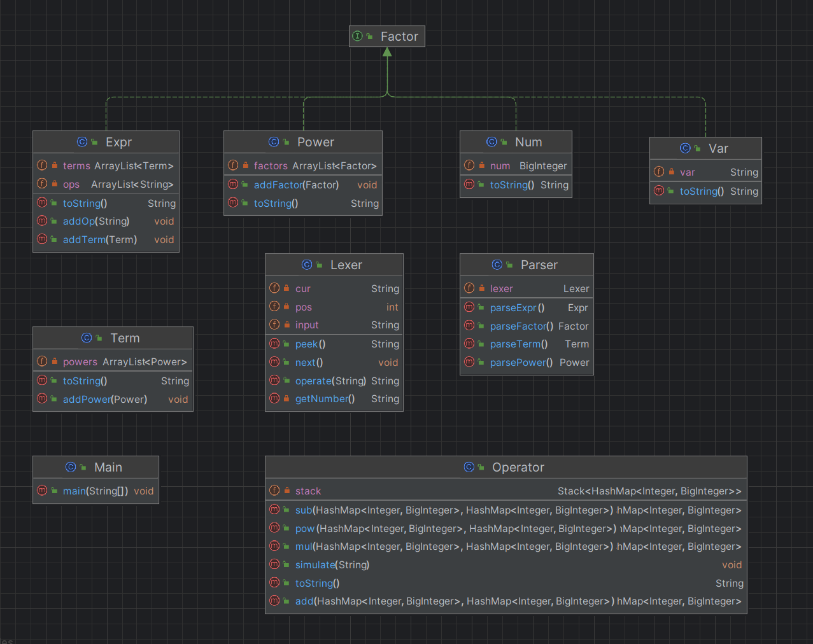Image resolution: width=813 pixels, height=644 pixels.
Task: Click the lock icon next to lexer field
Action: tap(482, 288)
